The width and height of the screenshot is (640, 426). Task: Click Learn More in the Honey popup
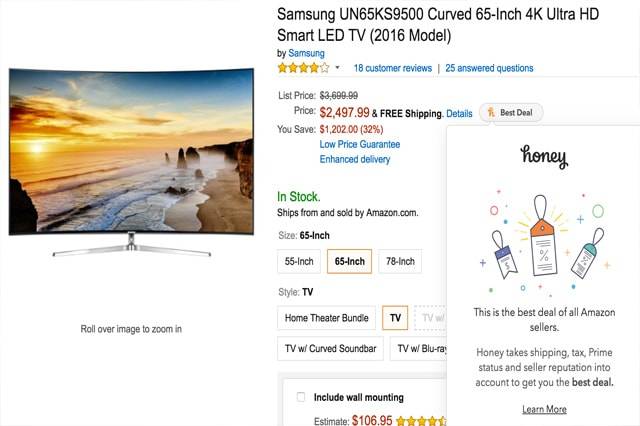click(x=544, y=409)
